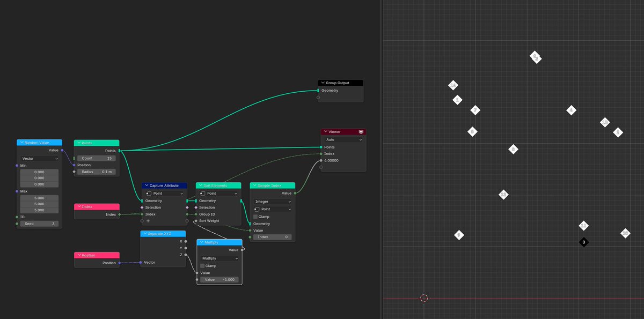Collapse the Points node
Screen dimensions: 644x319
pyautogui.click(x=78, y=143)
